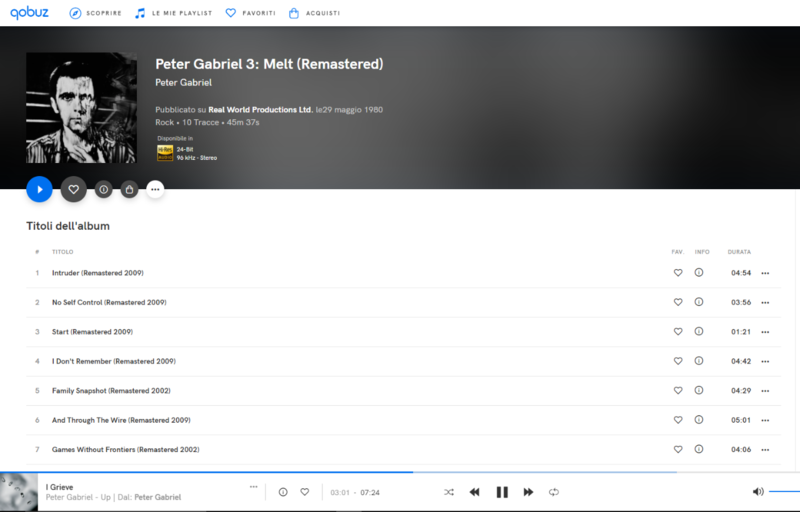
Task: Click the Qobuz logo
Action: (x=30, y=12)
